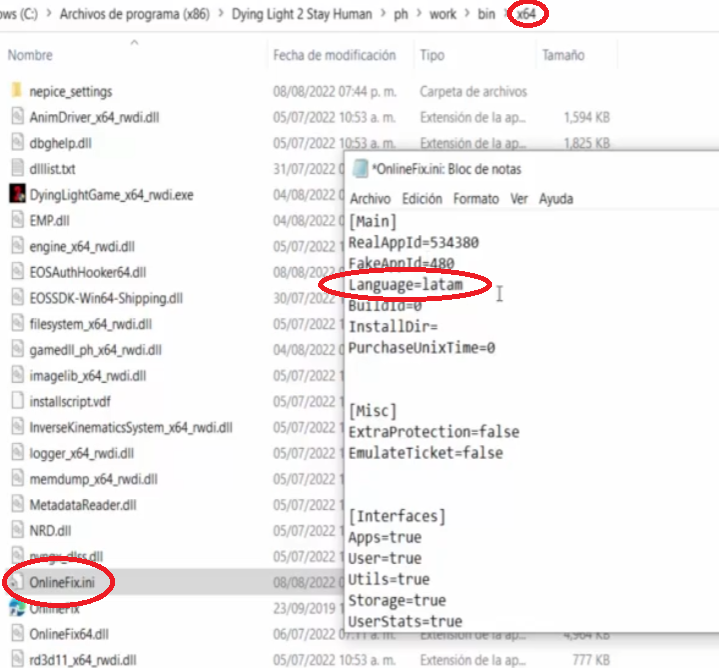The width and height of the screenshot is (719, 668).
Task: Place cursor on Language=latam line
Action: [405, 285]
